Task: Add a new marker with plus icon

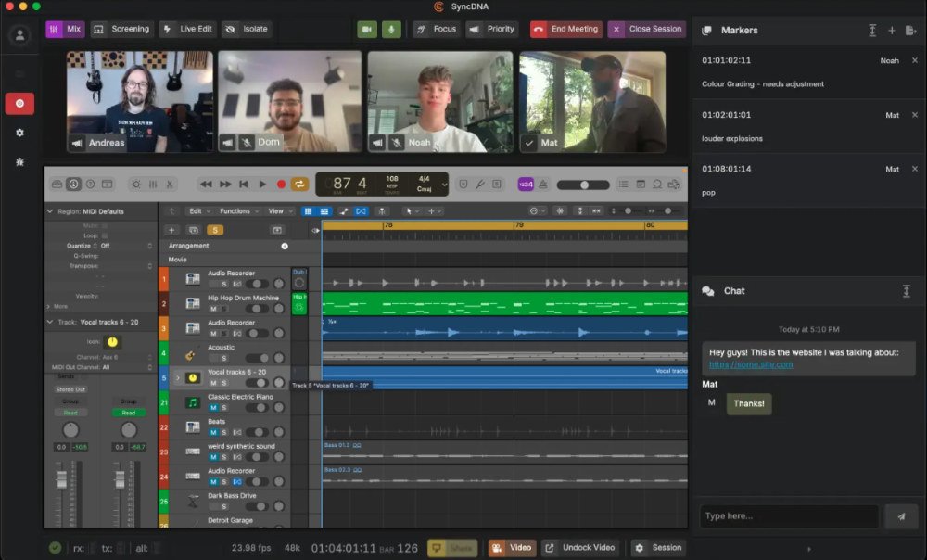Action: [x=892, y=31]
